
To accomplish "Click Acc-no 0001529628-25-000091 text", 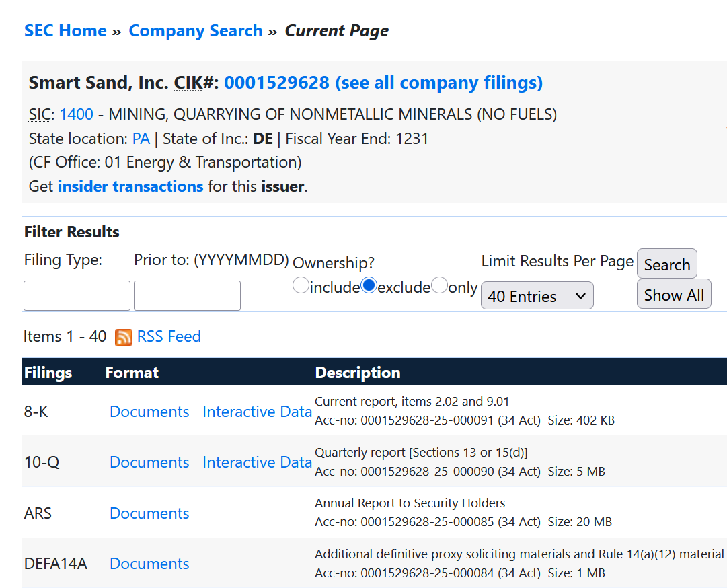I will (x=428, y=420).
